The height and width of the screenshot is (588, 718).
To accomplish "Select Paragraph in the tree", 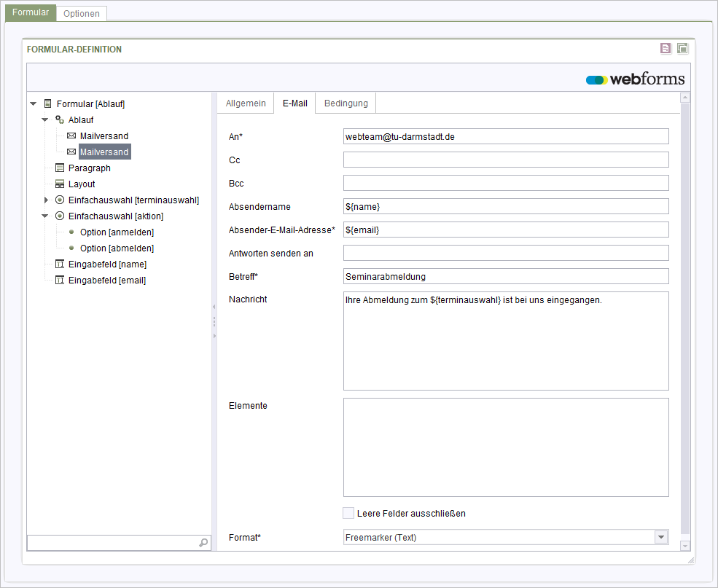I will pyautogui.click(x=89, y=168).
